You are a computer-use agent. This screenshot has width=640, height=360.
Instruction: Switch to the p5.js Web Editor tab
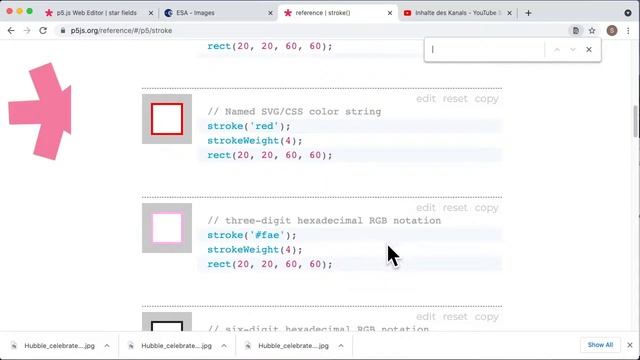[96, 13]
